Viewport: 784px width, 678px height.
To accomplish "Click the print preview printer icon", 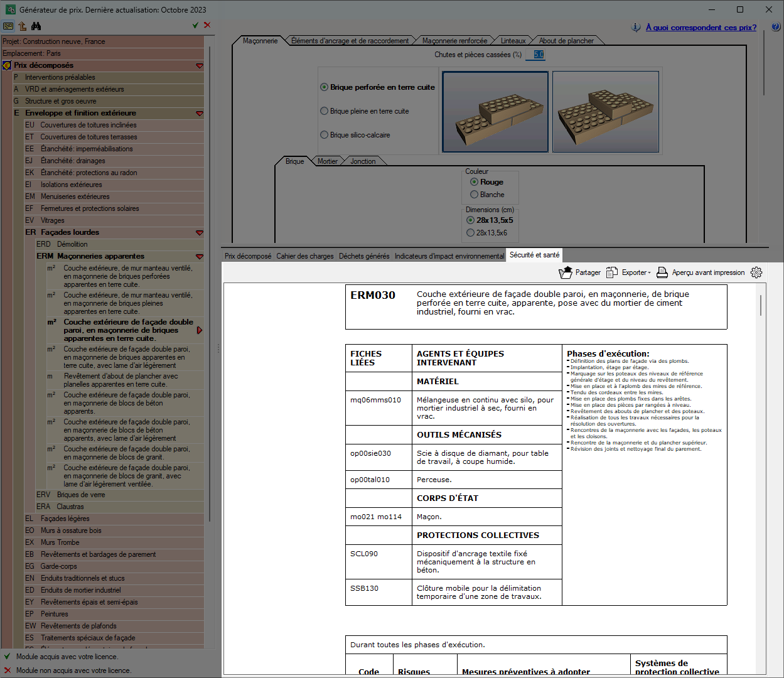I will coord(662,272).
